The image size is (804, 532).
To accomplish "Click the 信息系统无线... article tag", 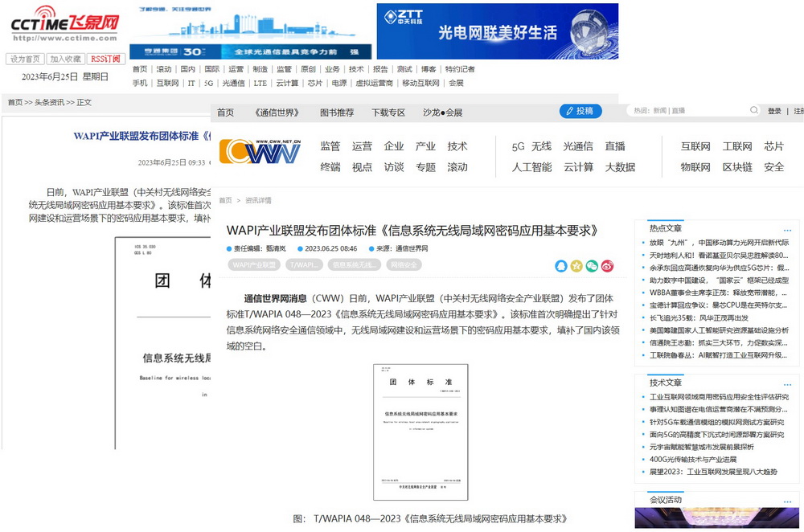I will click(355, 265).
